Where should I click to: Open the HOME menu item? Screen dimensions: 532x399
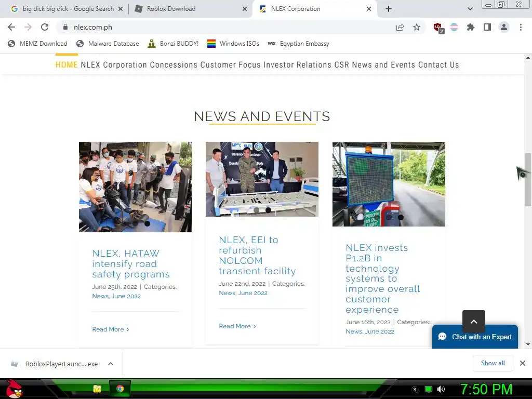[66, 64]
